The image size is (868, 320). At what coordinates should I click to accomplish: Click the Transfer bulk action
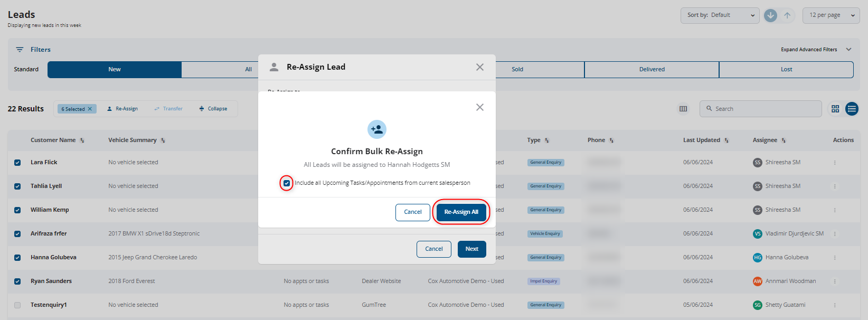tap(168, 109)
